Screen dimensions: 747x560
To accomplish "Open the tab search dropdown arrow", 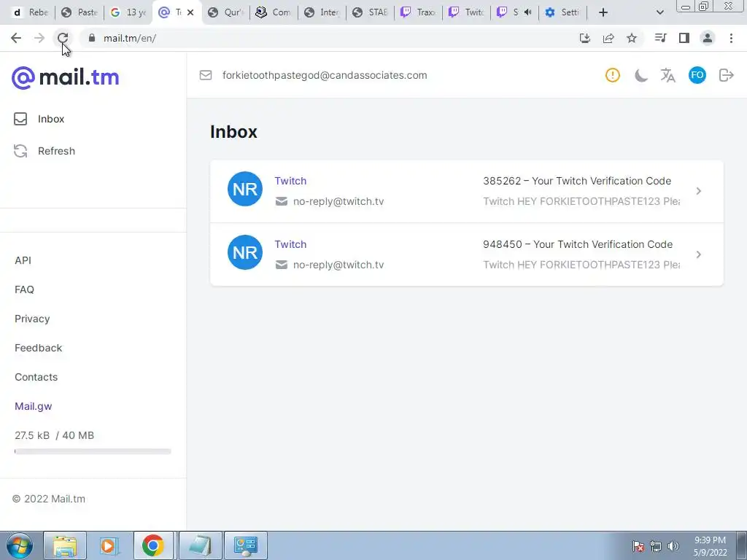I will click(x=659, y=12).
